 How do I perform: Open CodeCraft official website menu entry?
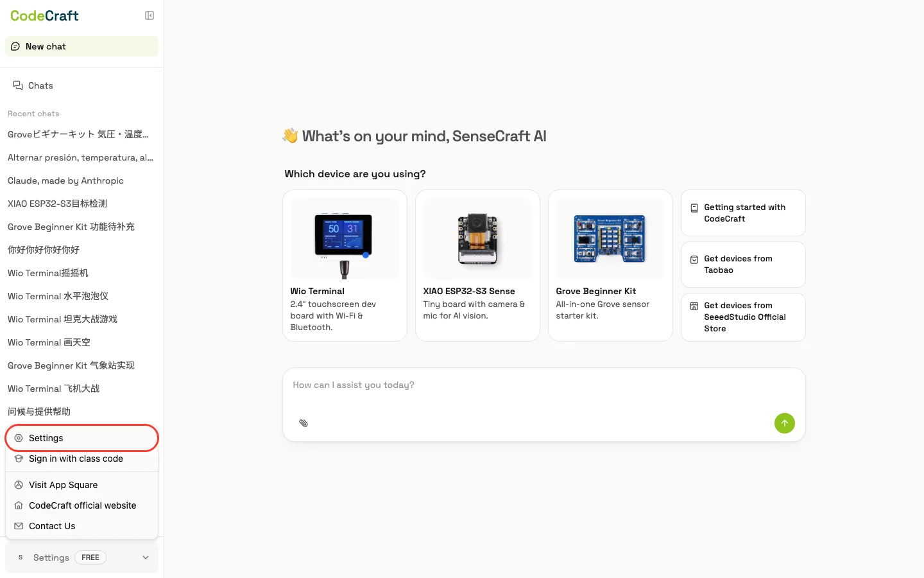[x=81, y=505]
